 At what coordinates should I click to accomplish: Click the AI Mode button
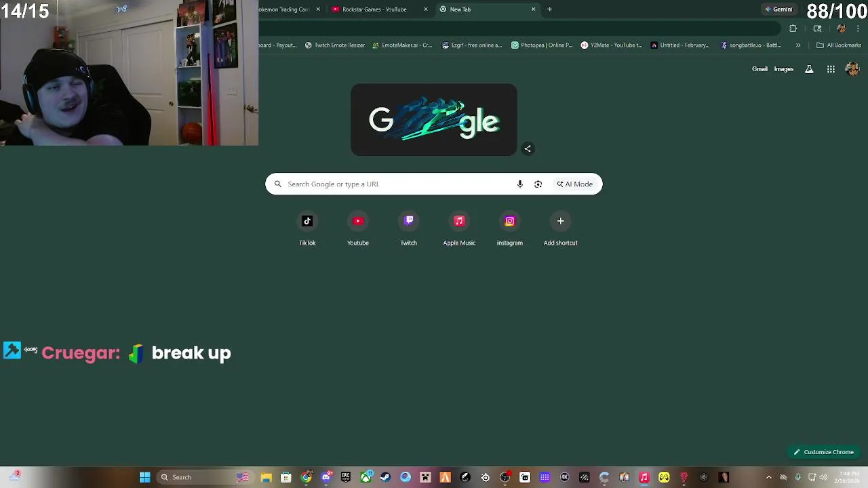[575, 184]
